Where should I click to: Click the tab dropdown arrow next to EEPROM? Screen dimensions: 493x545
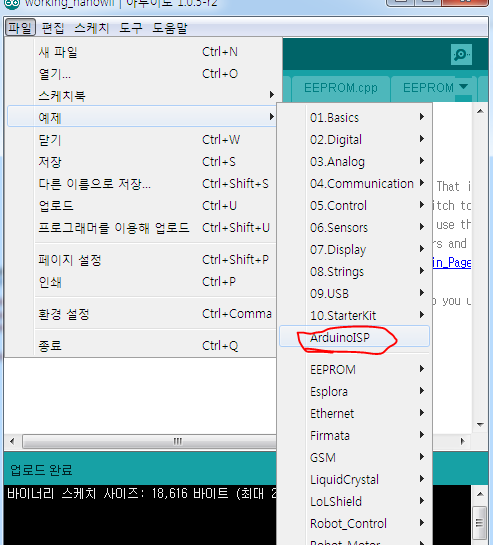coord(463,87)
